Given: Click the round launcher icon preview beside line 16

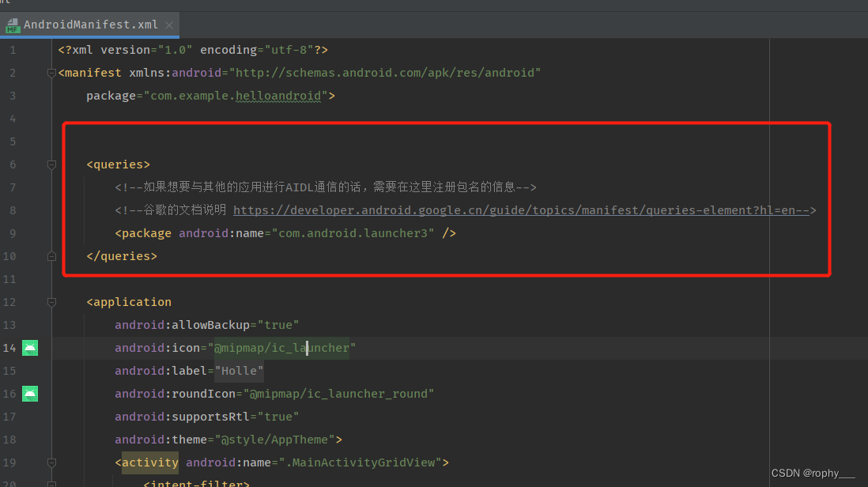Looking at the screenshot, I should pos(30,393).
